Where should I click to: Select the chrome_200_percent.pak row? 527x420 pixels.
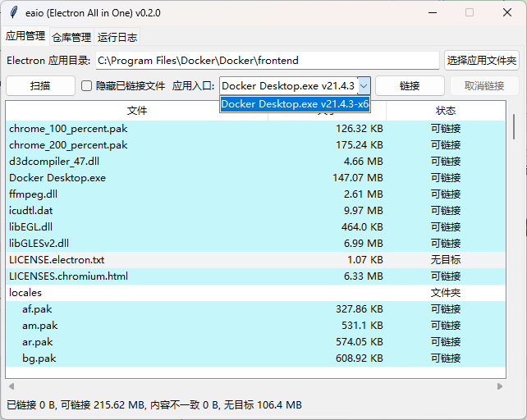[x=255, y=145]
